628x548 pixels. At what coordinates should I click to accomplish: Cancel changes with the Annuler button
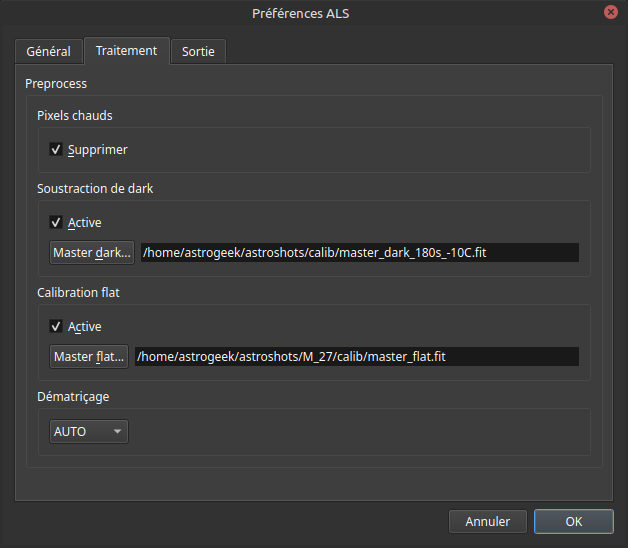[488, 522]
